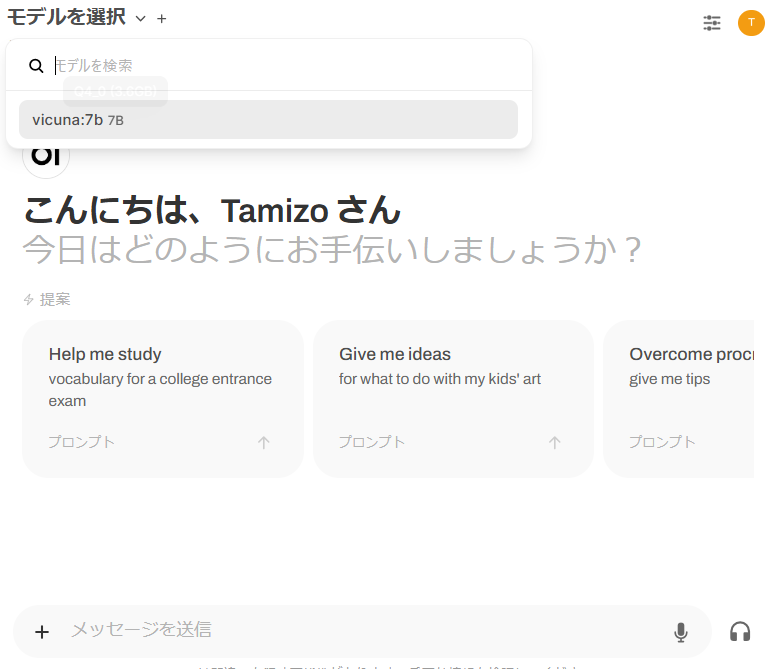Choose the Give me ideas suggestion card
Image resolution: width=783 pixels, height=669 pixels.
click(x=453, y=399)
